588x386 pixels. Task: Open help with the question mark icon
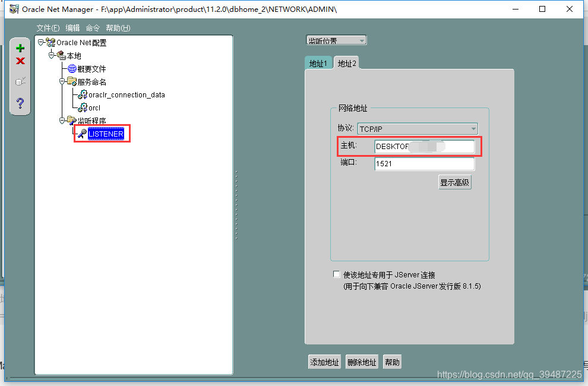tap(20, 103)
